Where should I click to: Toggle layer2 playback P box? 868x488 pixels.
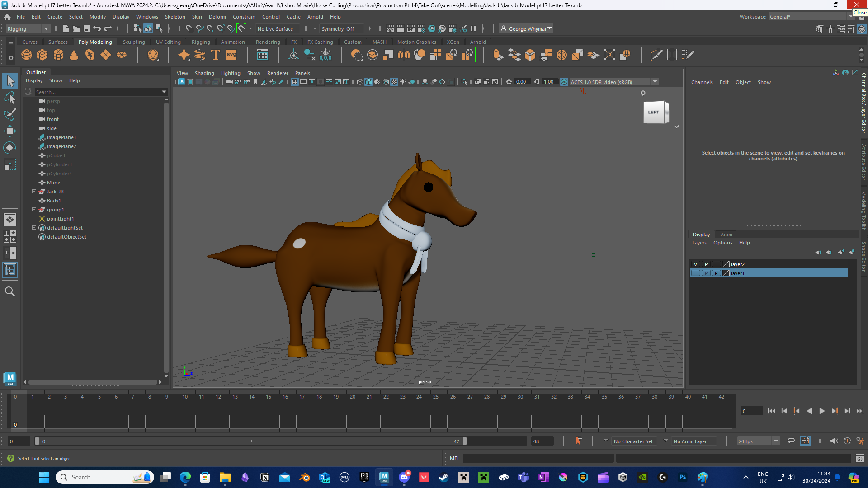coord(706,264)
